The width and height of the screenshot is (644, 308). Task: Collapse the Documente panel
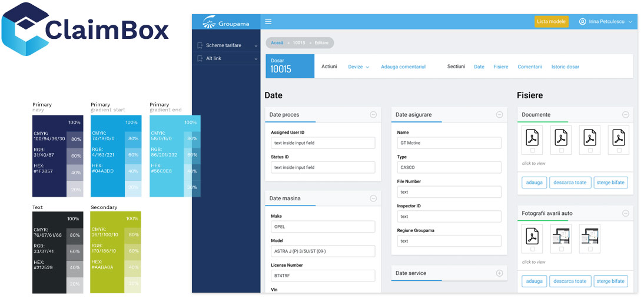click(626, 115)
